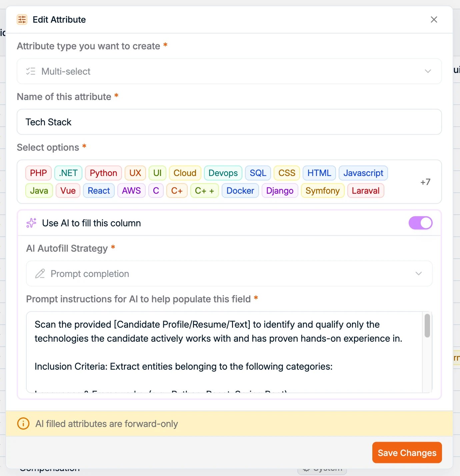Viewport: 460px width, 476px height.
Task: Click the C+ option tag
Action: [x=177, y=191]
